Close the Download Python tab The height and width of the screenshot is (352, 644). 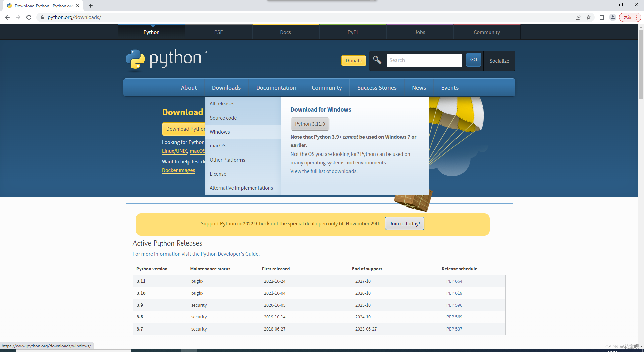click(78, 6)
